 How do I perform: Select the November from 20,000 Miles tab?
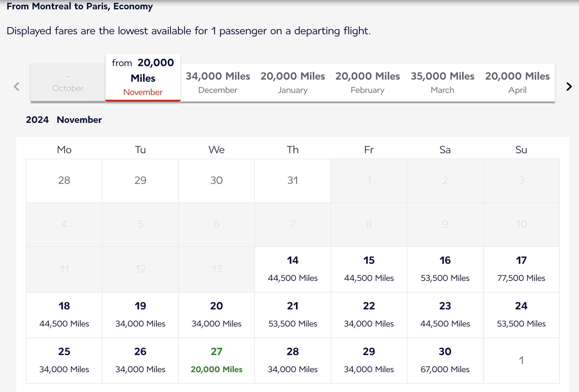tap(143, 77)
